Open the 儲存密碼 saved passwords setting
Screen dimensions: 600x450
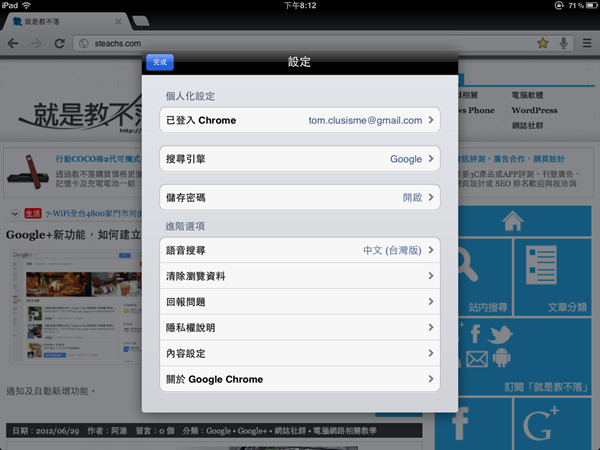(x=300, y=197)
